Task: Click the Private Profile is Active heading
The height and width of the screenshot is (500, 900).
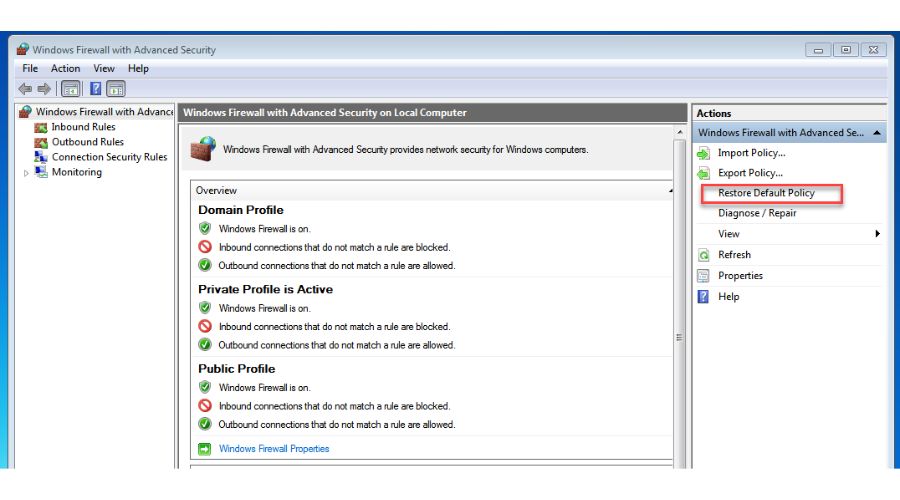Action: [x=265, y=289]
